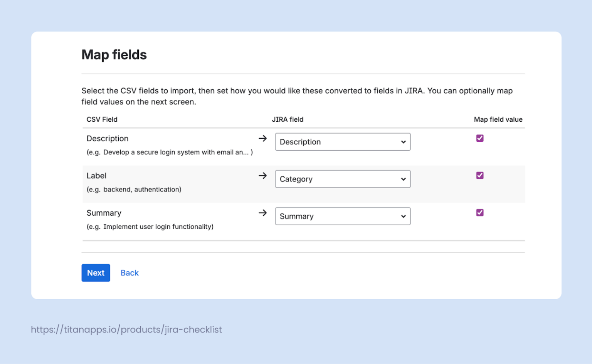The width and height of the screenshot is (592, 364).
Task: Click the JIRA field column header
Action: coord(288,119)
